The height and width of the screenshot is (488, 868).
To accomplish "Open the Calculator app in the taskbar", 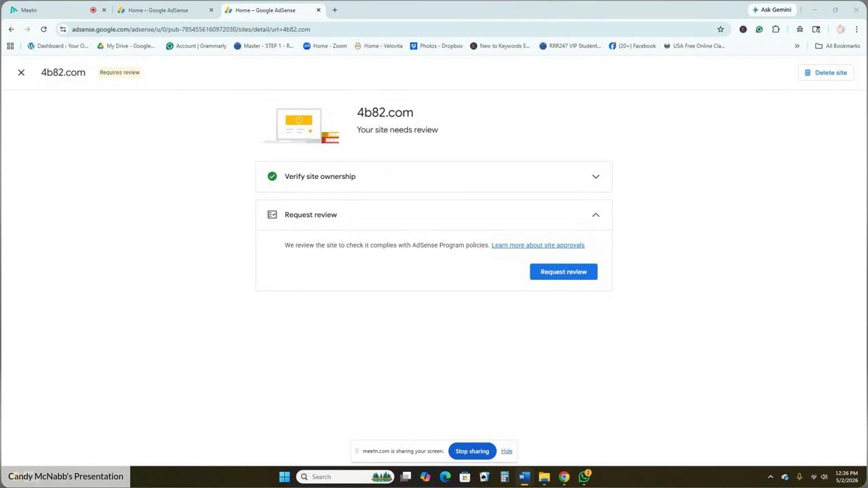I will coord(504,477).
